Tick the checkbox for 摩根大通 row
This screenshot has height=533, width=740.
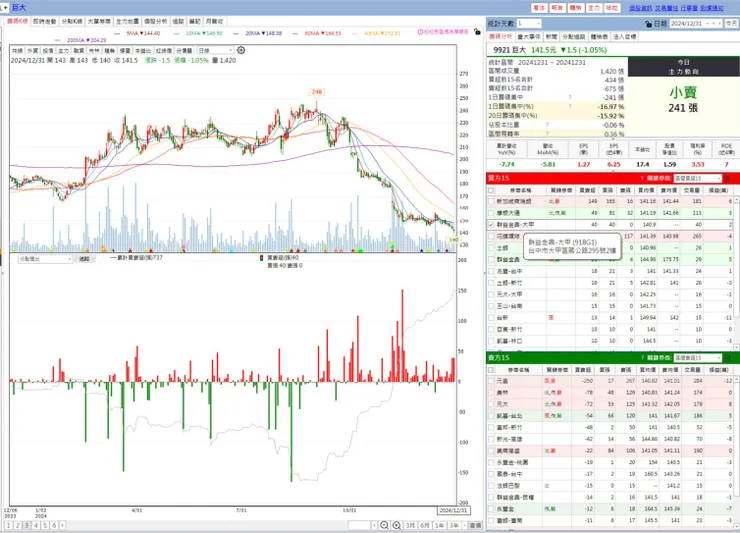[491, 213]
